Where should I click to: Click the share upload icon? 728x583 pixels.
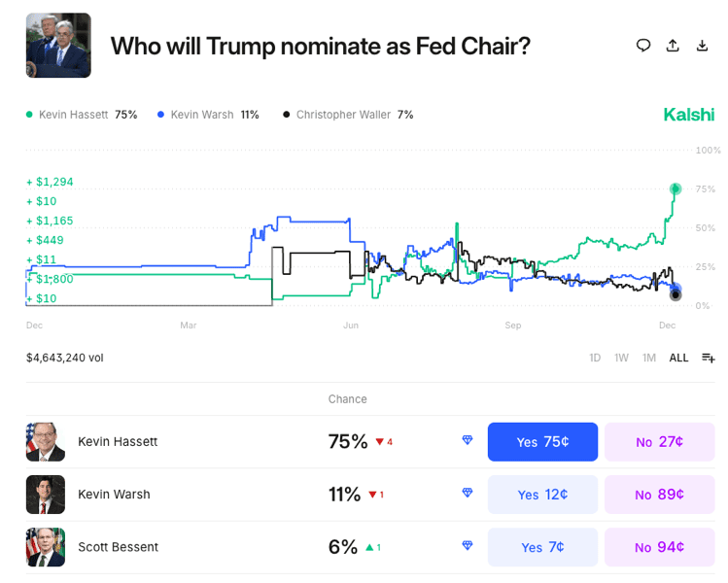click(673, 46)
